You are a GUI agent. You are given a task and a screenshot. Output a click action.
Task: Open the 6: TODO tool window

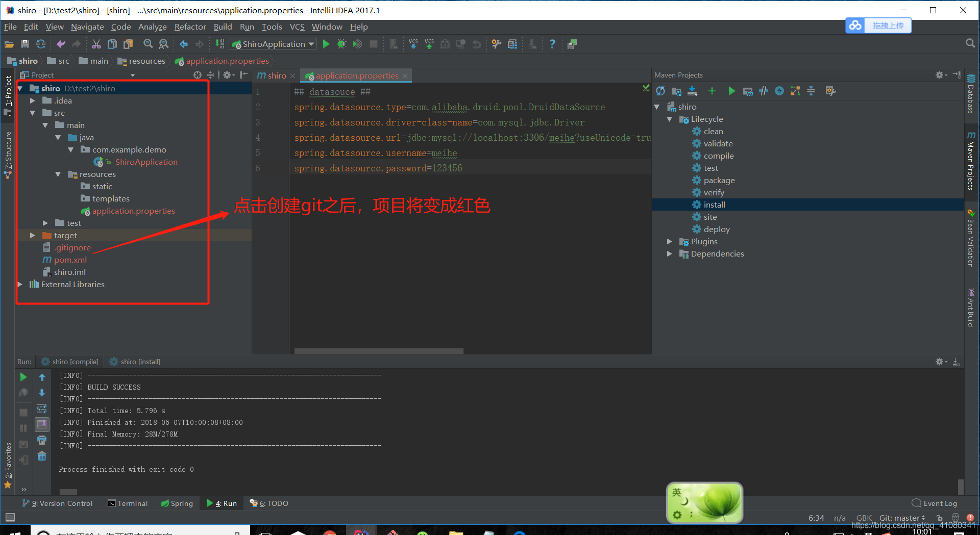tap(269, 503)
